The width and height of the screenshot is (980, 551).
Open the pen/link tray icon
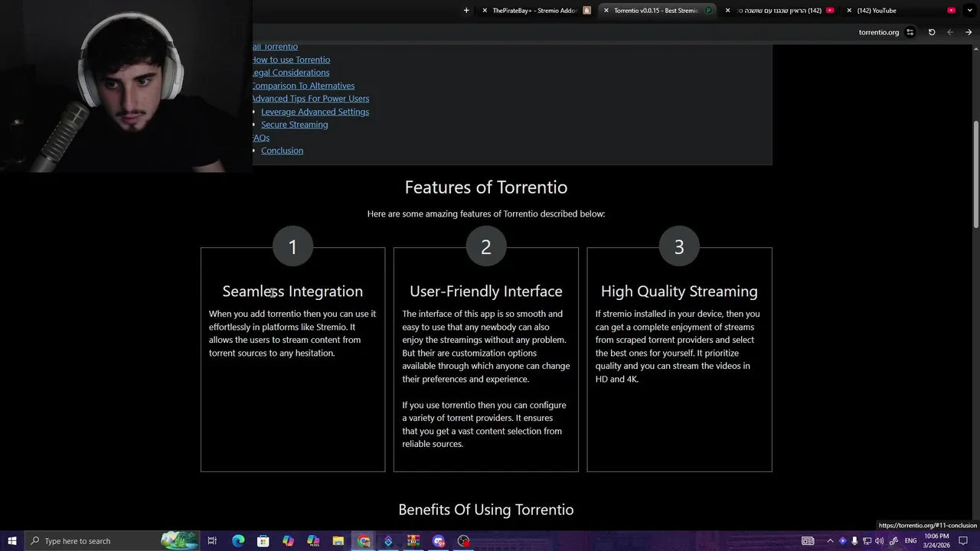click(x=893, y=541)
